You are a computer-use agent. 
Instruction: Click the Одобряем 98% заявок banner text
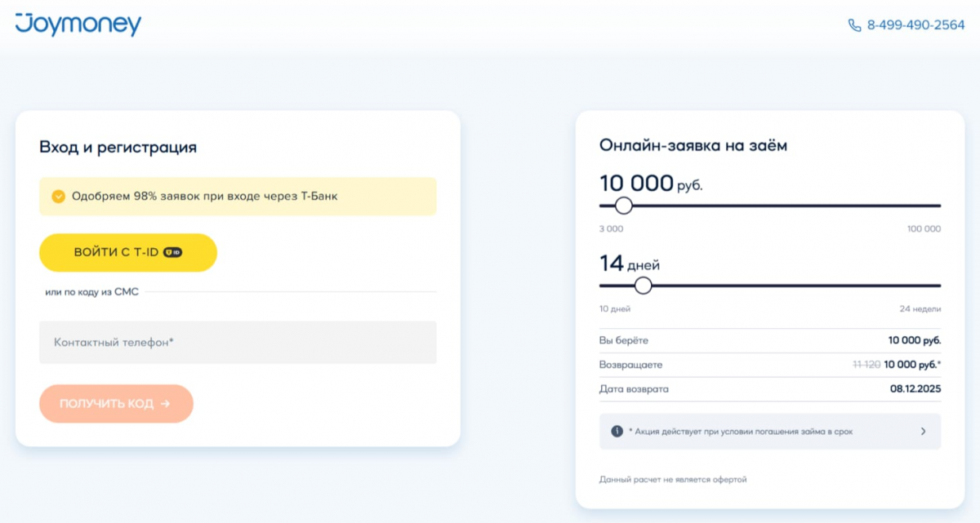point(204,197)
